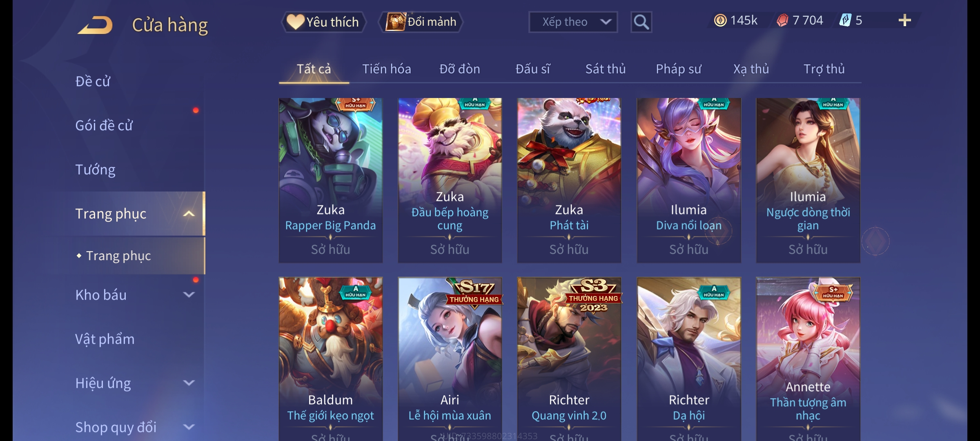Tap the plus icon to add currency
This screenshot has width=980, height=441.
(905, 20)
